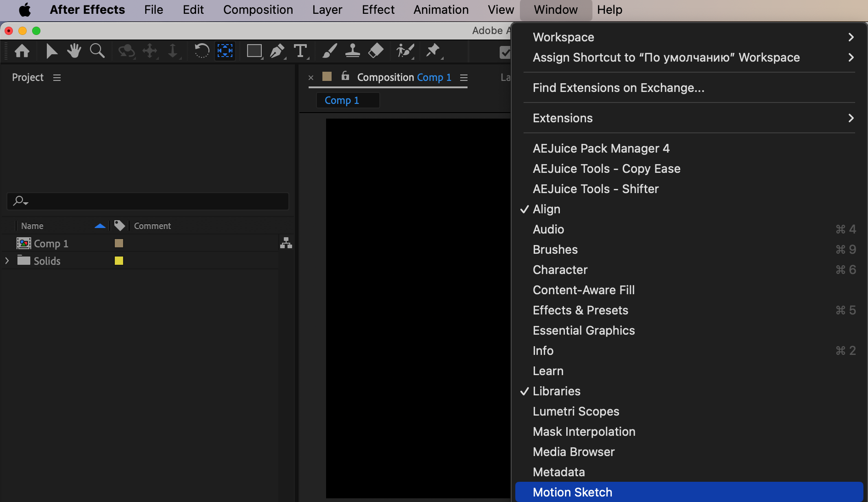
Task: Open the Workspace submenu
Action: tap(689, 37)
